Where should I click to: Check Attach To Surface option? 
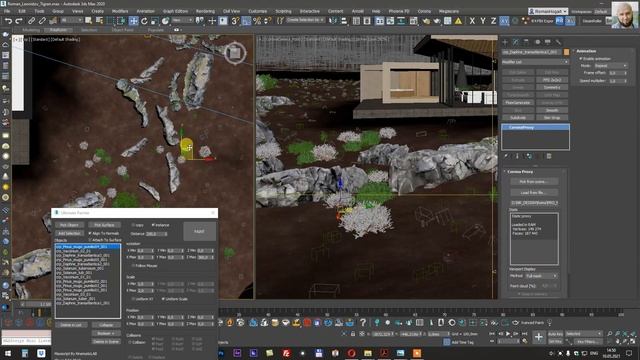(90, 240)
